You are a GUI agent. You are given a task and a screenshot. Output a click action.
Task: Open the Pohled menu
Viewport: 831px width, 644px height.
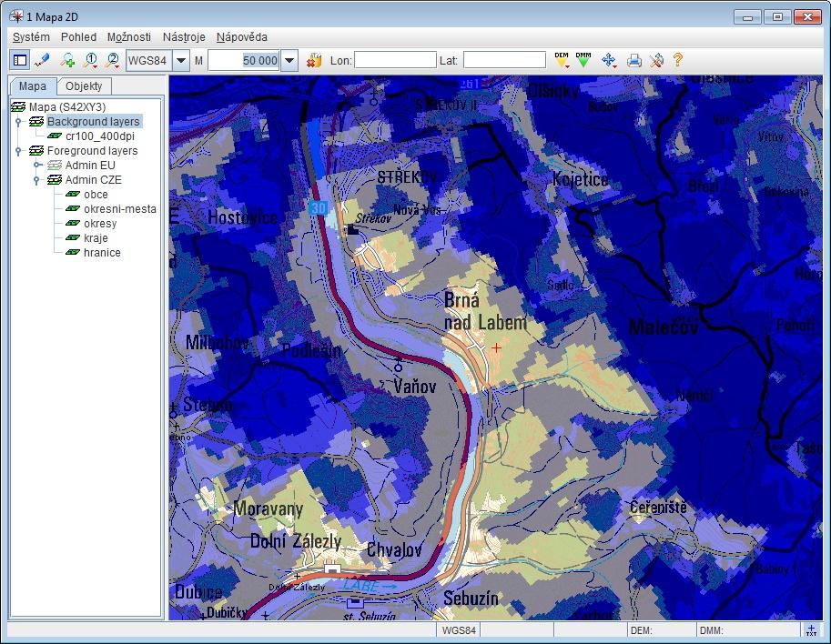coord(78,37)
